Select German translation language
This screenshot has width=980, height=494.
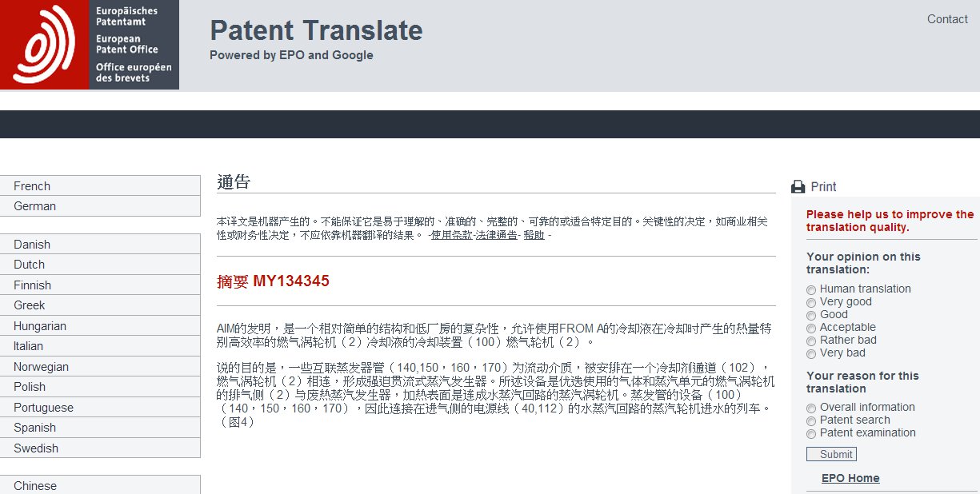pyautogui.click(x=34, y=206)
